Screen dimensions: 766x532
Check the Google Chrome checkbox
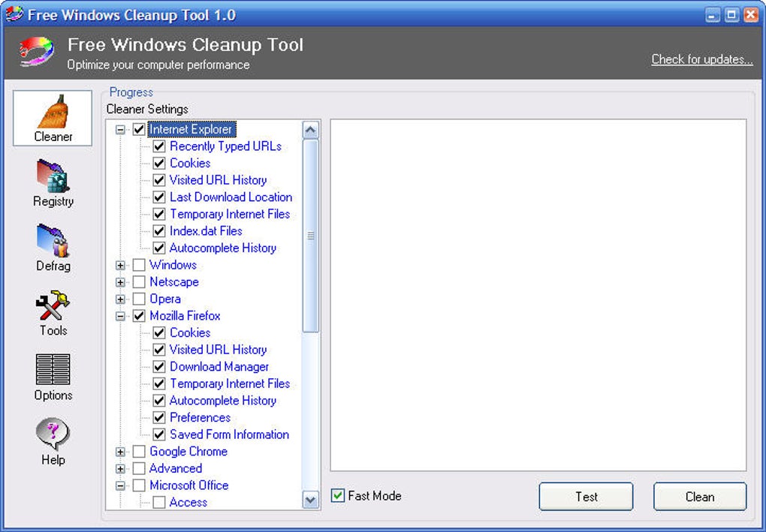pyautogui.click(x=139, y=452)
